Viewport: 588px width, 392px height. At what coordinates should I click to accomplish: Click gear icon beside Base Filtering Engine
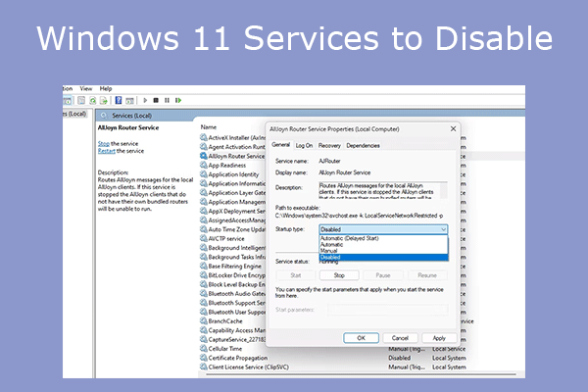pos(204,266)
